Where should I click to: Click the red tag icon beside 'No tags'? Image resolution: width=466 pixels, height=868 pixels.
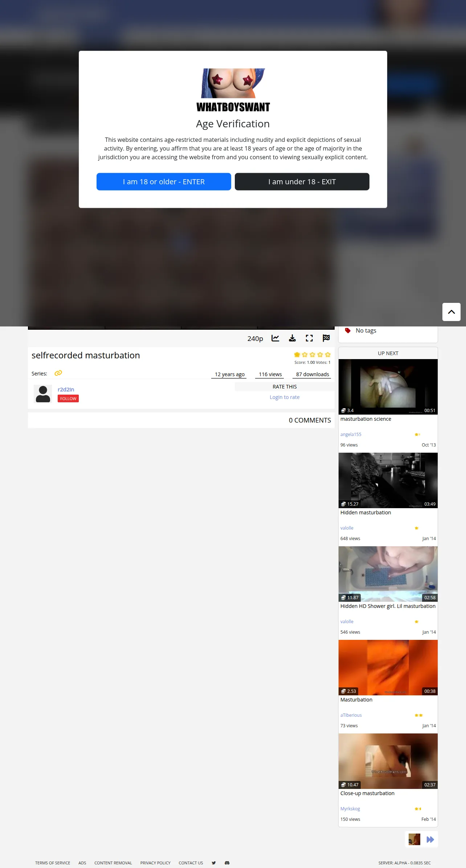click(348, 330)
